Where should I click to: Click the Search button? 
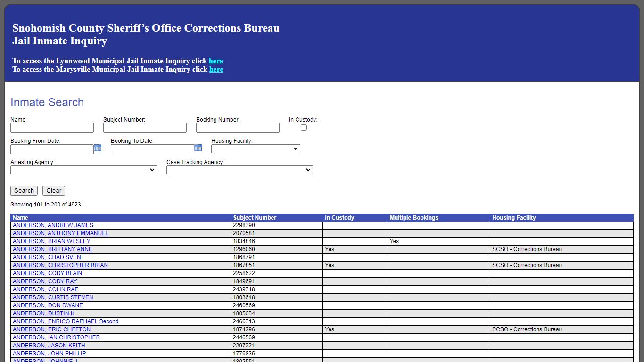24,191
